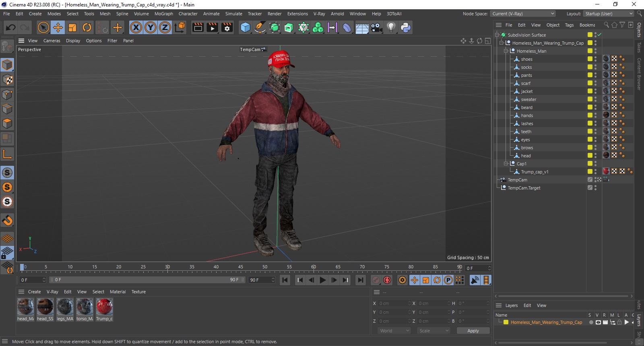Toggle visibility dots for beard object

pos(596,107)
